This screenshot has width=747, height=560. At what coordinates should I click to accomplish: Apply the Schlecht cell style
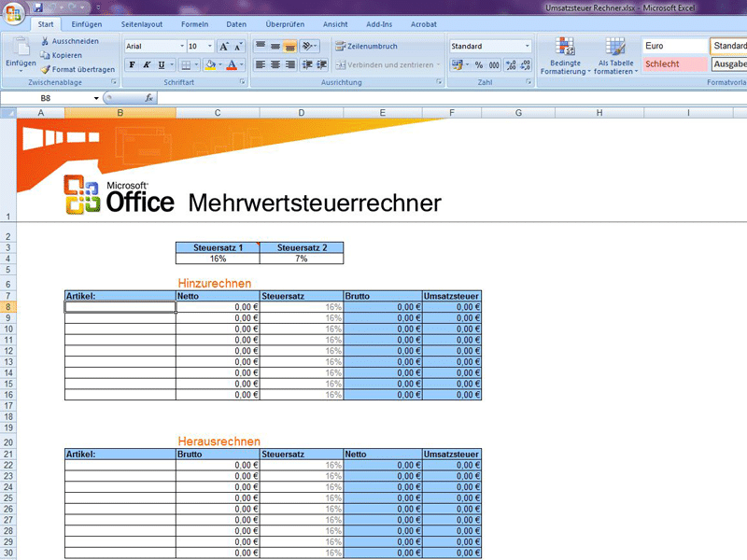(x=675, y=63)
